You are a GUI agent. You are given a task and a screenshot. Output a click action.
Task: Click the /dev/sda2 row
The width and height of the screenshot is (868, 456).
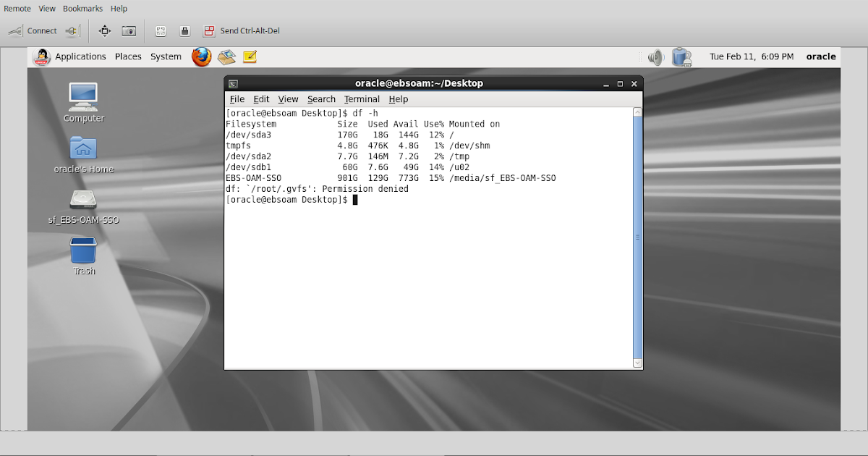click(x=348, y=156)
